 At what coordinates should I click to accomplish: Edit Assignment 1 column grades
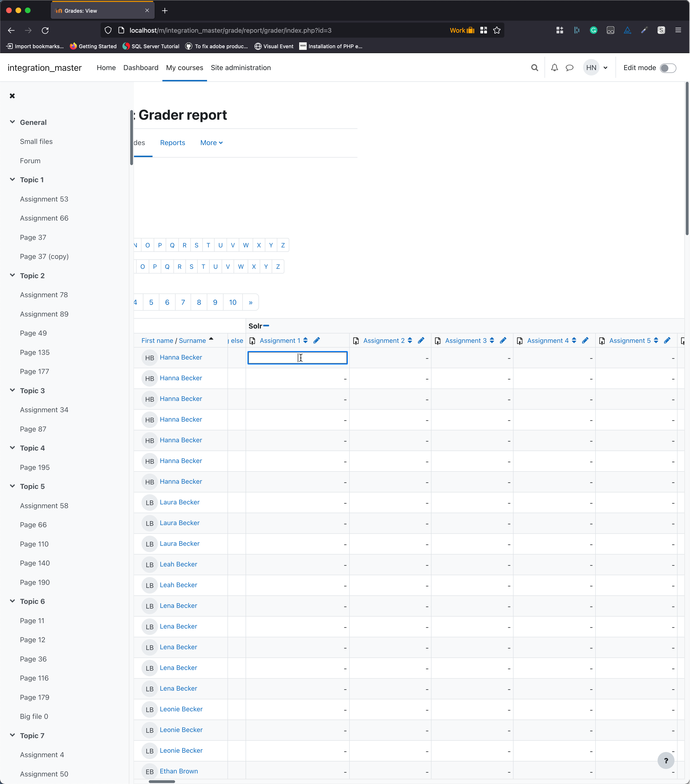point(317,341)
